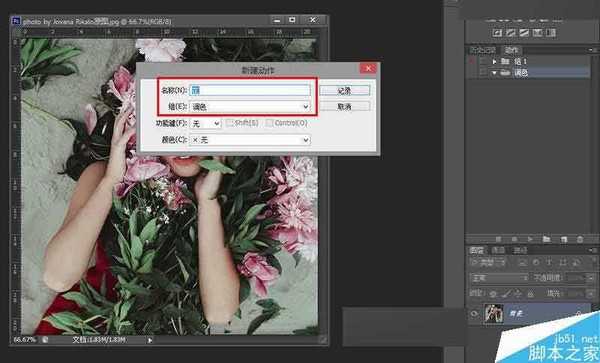Open the 组(E) set dropdown showing 调色
The height and width of the screenshot is (363, 600).
[x=250, y=107]
